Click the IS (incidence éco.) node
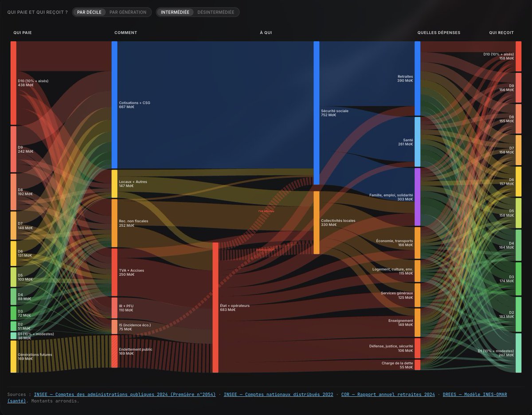This screenshot has height=415, width=532. [114, 327]
